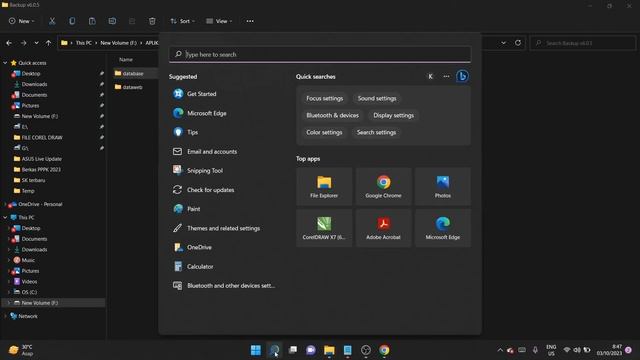Expand the Network tree node
The width and height of the screenshot is (640, 360).
click(5, 316)
